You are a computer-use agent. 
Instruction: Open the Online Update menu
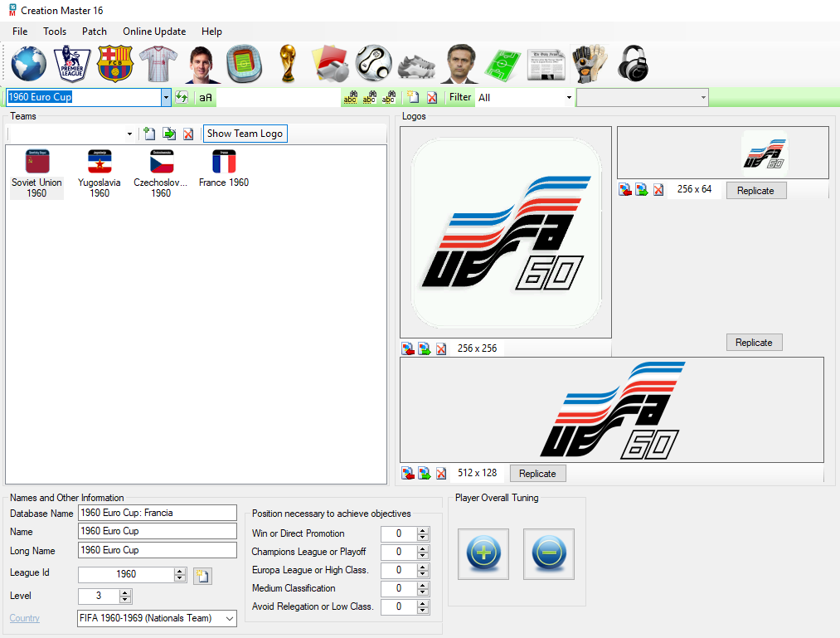click(154, 32)
